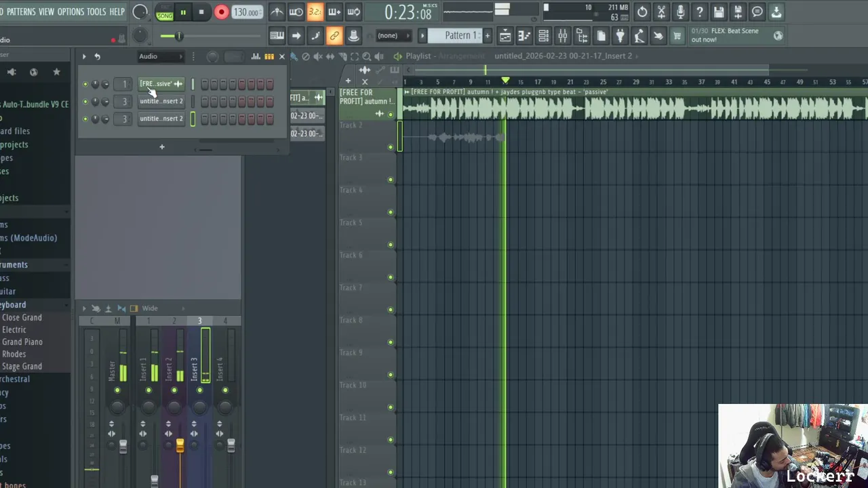Image resolution: width=868 pixels, height=488 pixels.
Task: Click the Playlist speaker menu icon
Action: pos(397,56)
